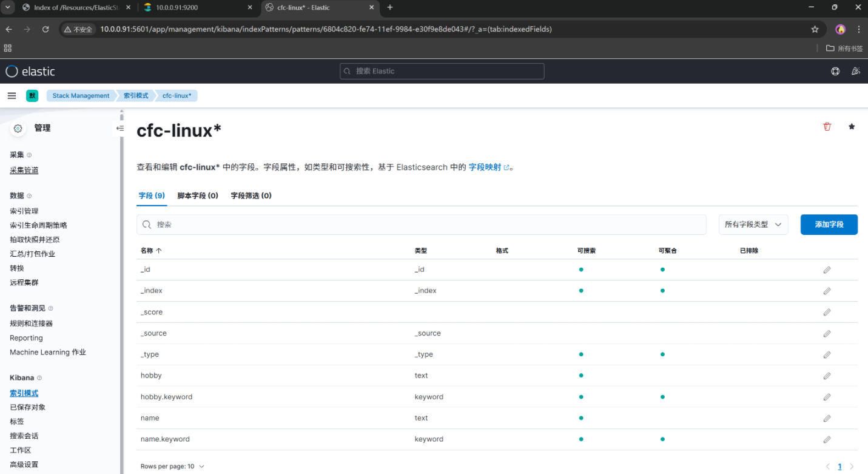The width and height of the screenshot is (868, 474).
Task: Open the help menu icon in header
Action: pyautogui.click(x=835, y=71)
